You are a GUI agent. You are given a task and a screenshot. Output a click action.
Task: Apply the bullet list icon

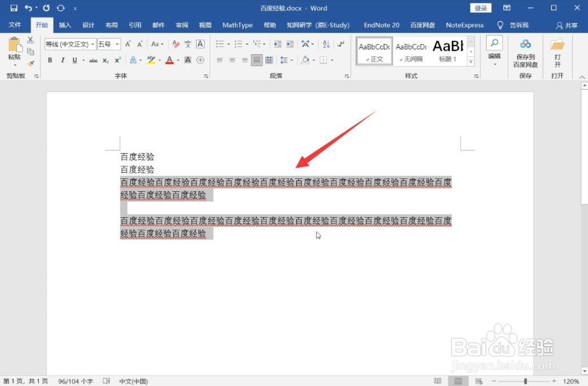coord(219,45)
